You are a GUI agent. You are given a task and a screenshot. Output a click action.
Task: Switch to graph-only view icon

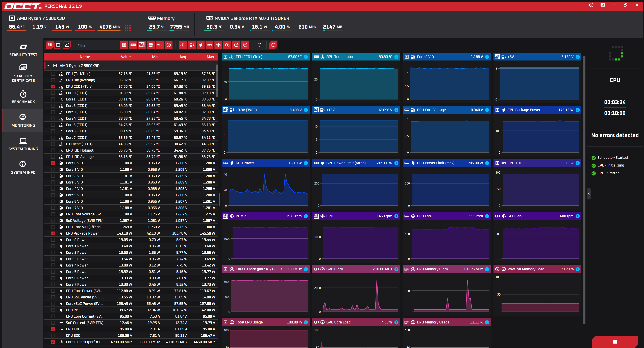click(67, 45)
